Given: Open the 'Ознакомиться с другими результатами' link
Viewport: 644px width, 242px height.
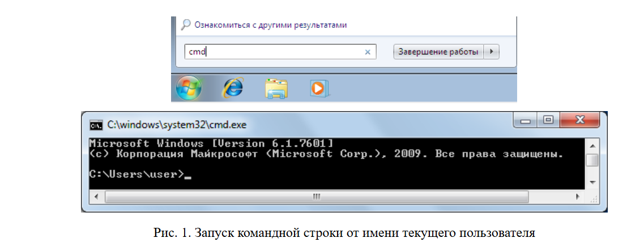Looking at the screenshot, I should 270,25.
